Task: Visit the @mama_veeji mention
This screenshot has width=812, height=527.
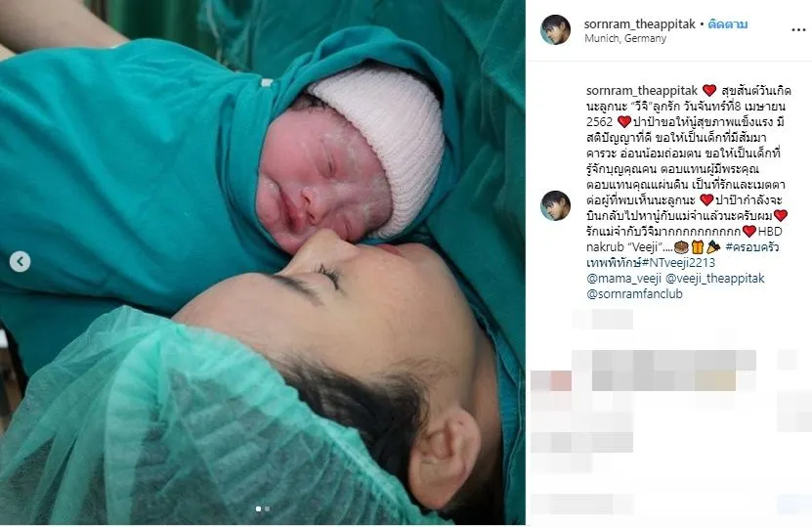Action: coord(624,279)
